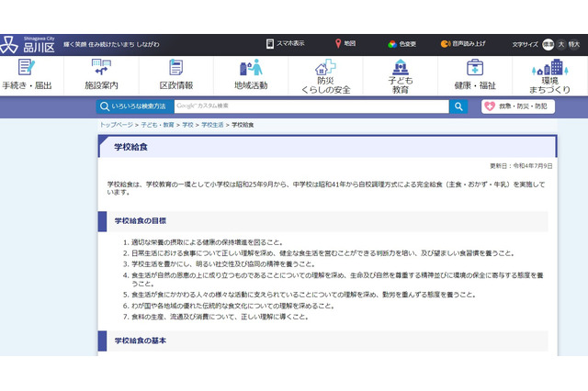The image size is (588, 391).
Task: Open the 手続き・届出 menu
Action: (x=27, y=75)
